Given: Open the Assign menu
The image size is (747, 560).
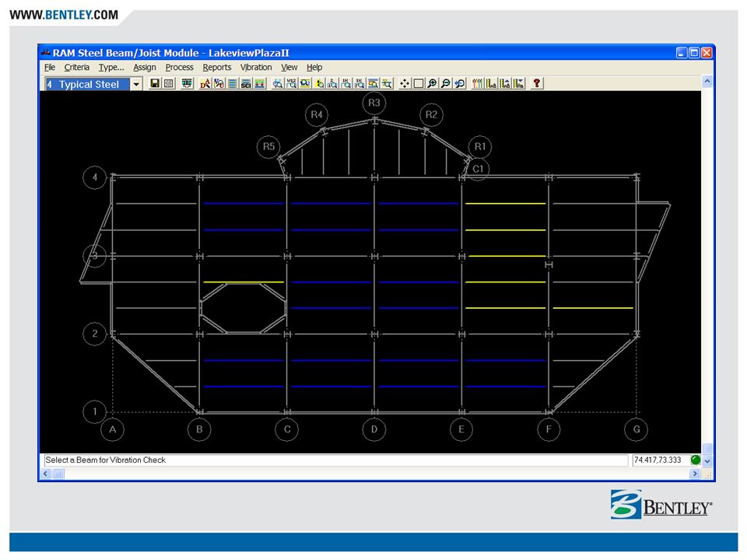Looking at the screenshot, I should [x=145, y=67].
